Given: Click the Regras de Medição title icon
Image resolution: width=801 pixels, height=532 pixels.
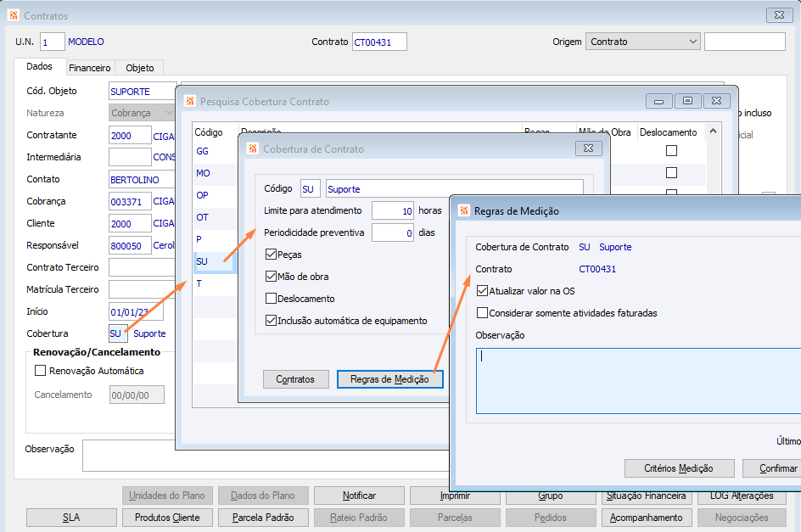Looking at the screenshot, I should (x=464, y=210).
